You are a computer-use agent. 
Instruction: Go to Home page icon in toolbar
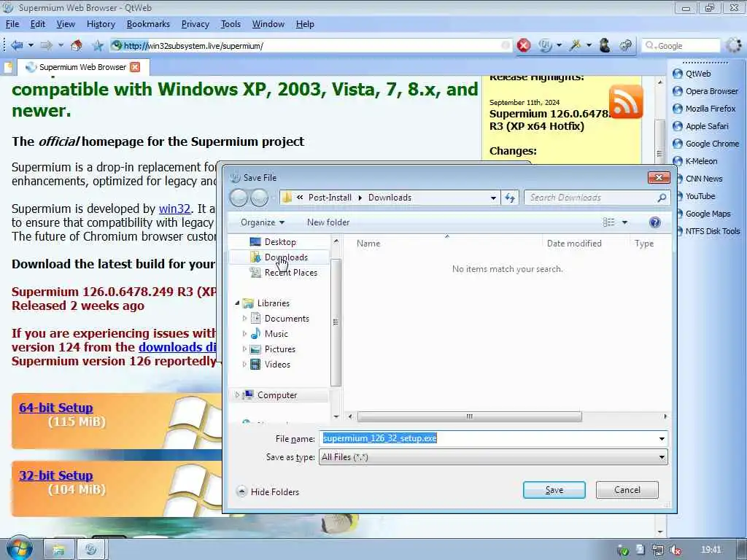click(76, 45)
